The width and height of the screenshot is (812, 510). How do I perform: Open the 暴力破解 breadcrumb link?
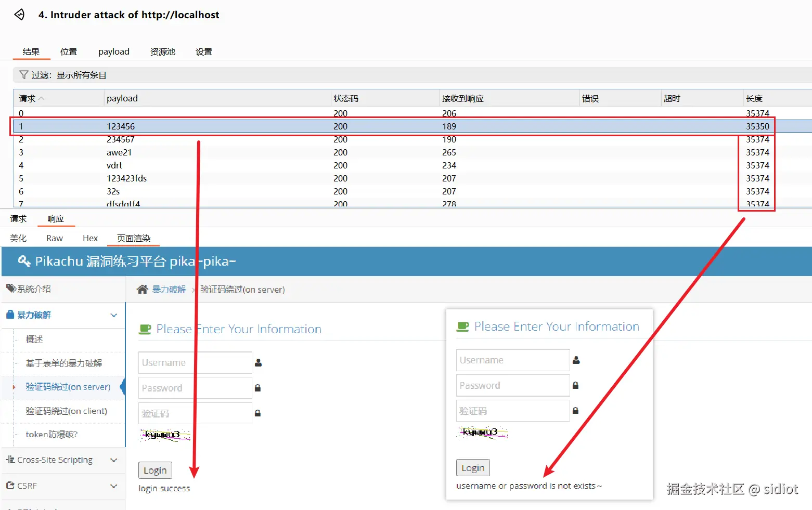click(169, 290)
